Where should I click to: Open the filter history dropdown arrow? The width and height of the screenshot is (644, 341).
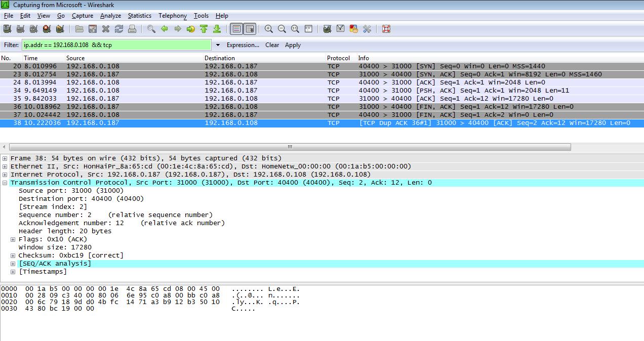[x=218, y=45]
